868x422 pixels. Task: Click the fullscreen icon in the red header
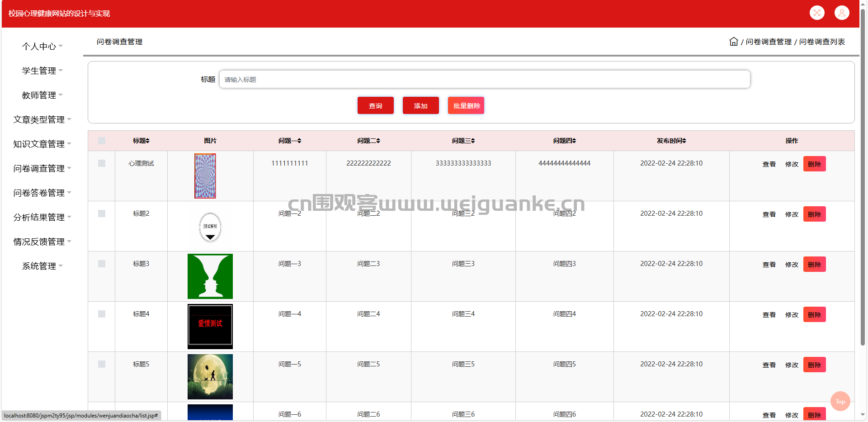pos(817,13)
